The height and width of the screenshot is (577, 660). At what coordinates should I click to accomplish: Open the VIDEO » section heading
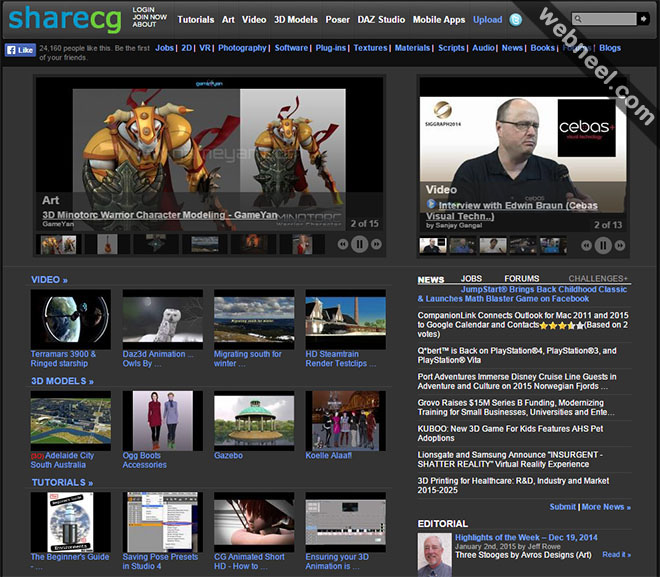(49, 280)
